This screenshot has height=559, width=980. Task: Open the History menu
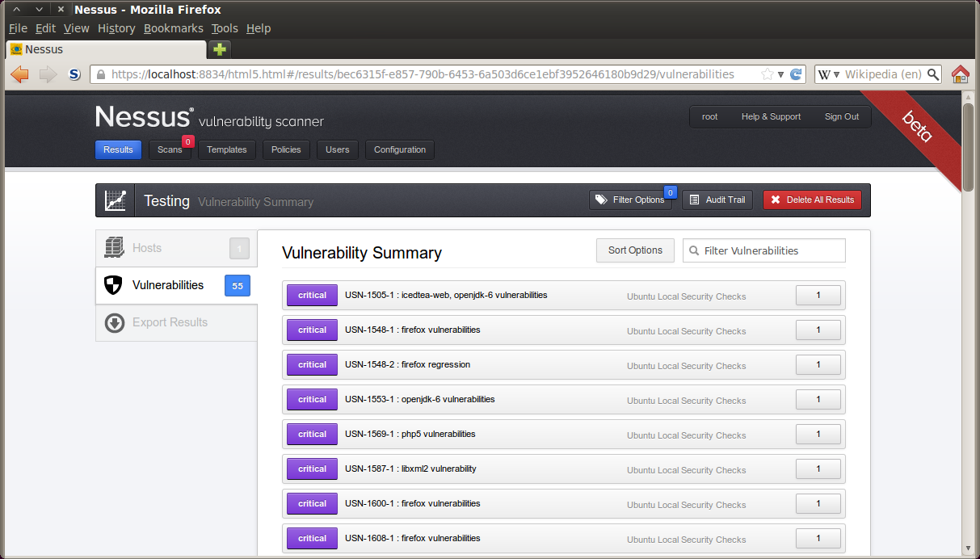[116, 28]
